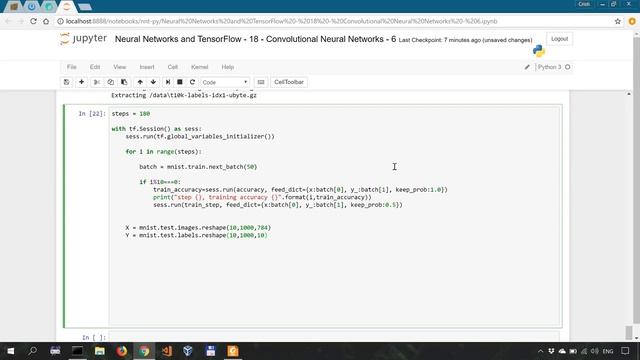Launch Firefox from the taskbar
This screenshot has height=360, width=640.
[122, 351]
